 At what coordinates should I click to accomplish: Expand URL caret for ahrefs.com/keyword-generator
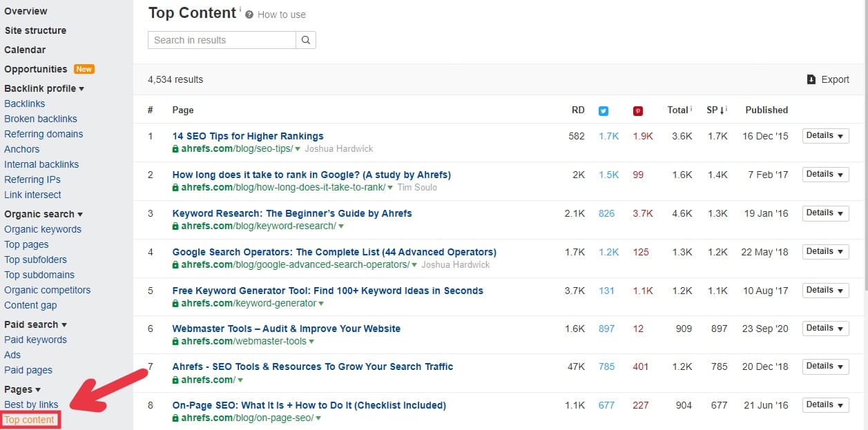321,304
